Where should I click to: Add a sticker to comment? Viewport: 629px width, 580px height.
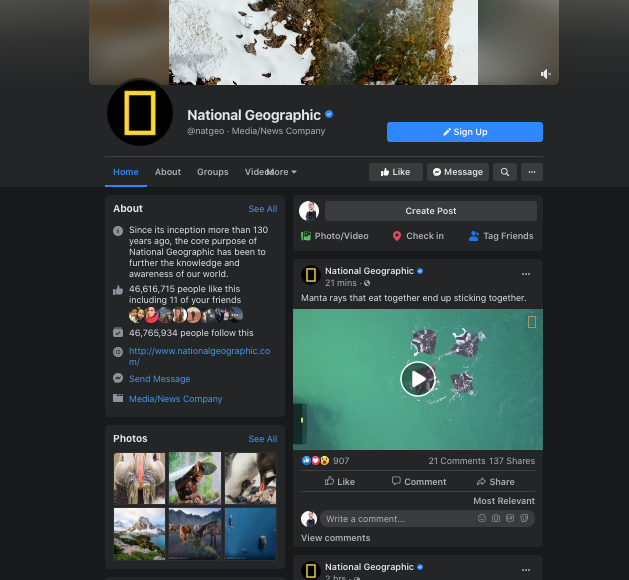click(x=524, y=518)
